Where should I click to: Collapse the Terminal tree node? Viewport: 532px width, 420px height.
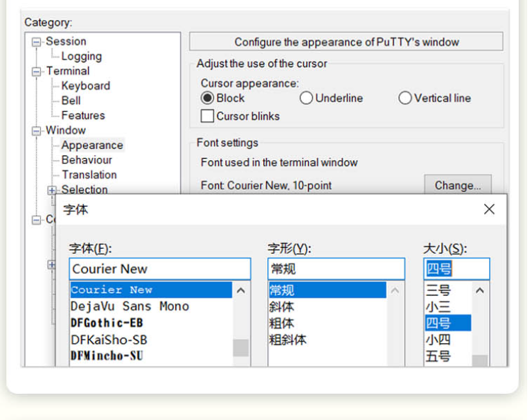coord(36,71)
